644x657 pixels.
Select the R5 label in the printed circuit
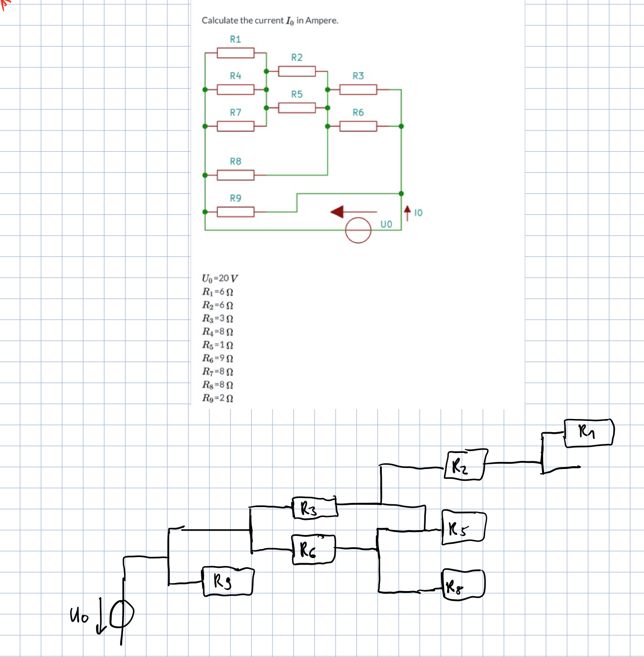click(297, 94)
